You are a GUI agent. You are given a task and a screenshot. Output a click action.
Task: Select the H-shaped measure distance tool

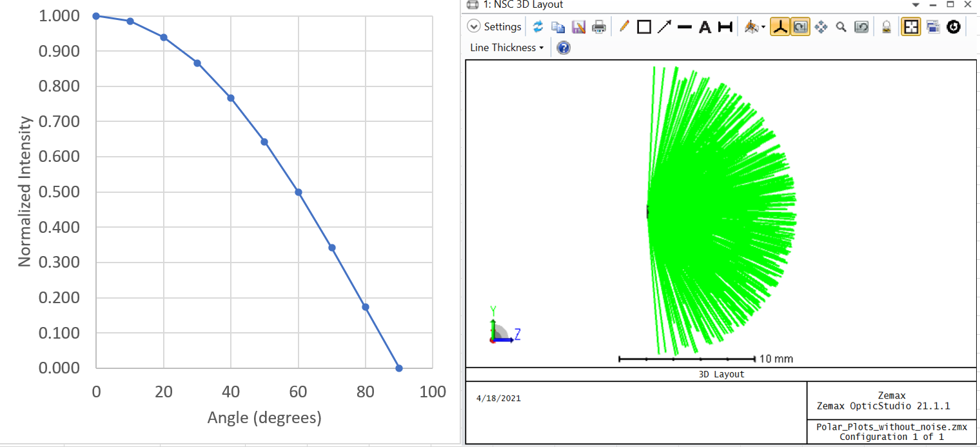pyautogui.click(x=725, y=27)
